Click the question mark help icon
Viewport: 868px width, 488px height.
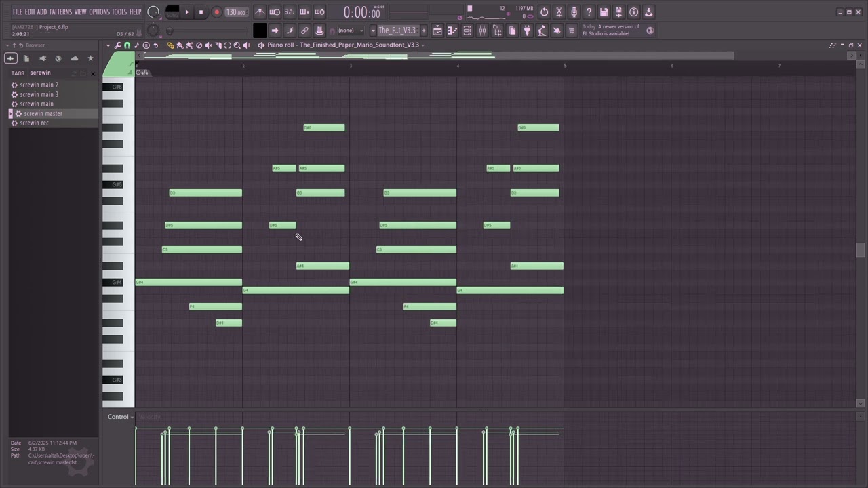(589, 12)
